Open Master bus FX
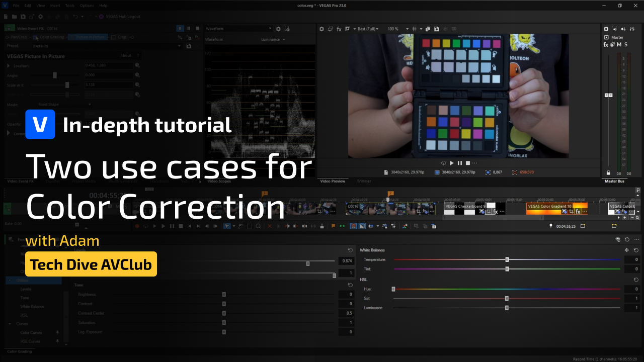 coord(606,45)
